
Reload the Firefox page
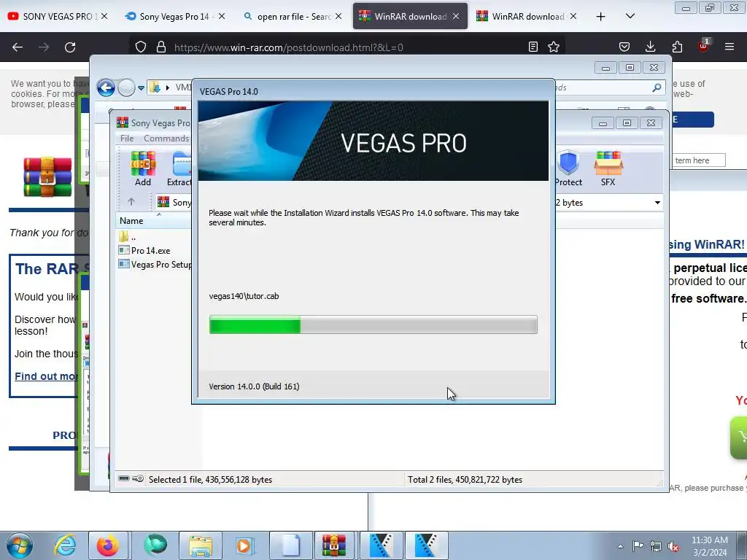click(70, 47)
